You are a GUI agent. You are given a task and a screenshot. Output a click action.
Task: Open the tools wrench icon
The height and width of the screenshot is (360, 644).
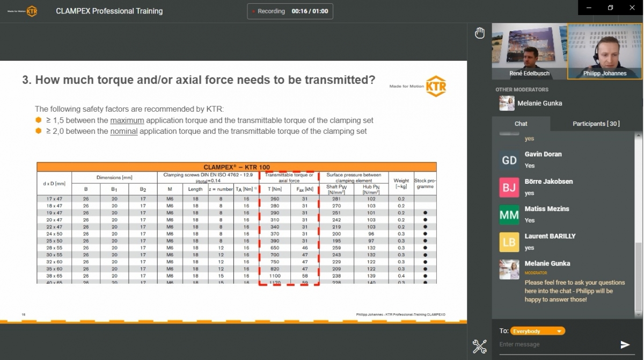click(x=479, y=347)
